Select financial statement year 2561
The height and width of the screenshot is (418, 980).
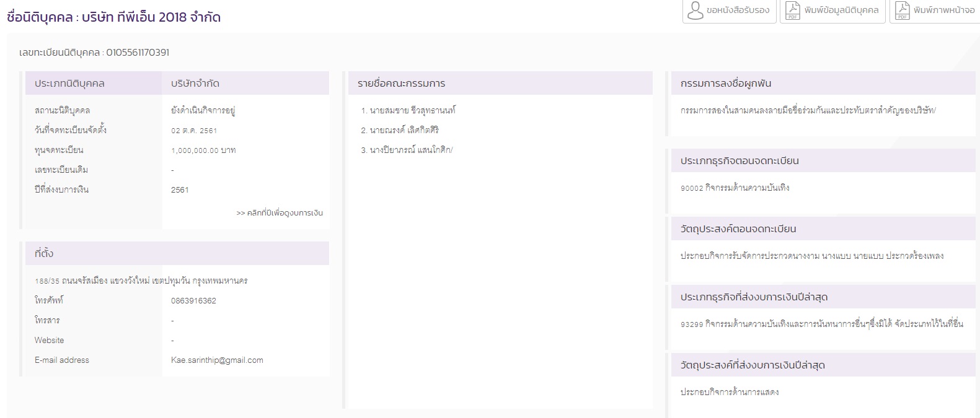point(180,190)
